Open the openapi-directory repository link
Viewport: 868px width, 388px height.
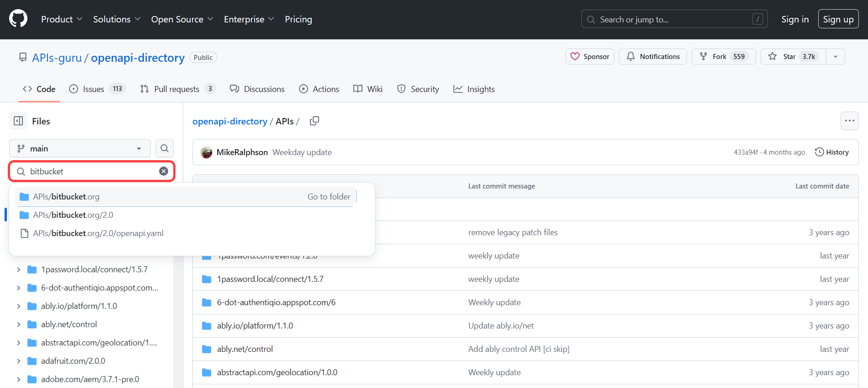pos(138,58)
